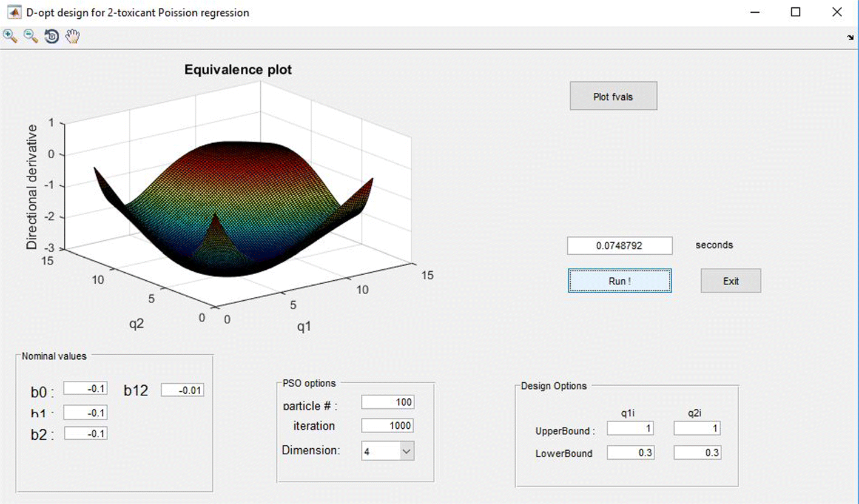Activate the Rotate 3D tool
The width and height of the screenshot is (859, 504).
tap(51, 36)
